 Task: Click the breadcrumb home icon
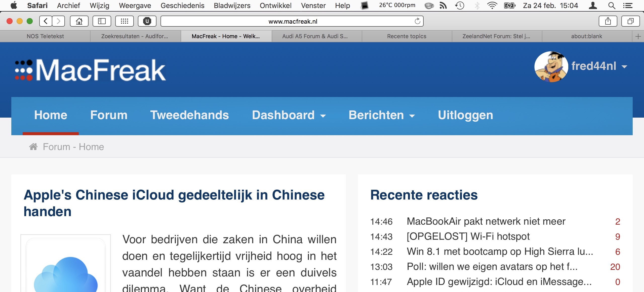[33, 147]
